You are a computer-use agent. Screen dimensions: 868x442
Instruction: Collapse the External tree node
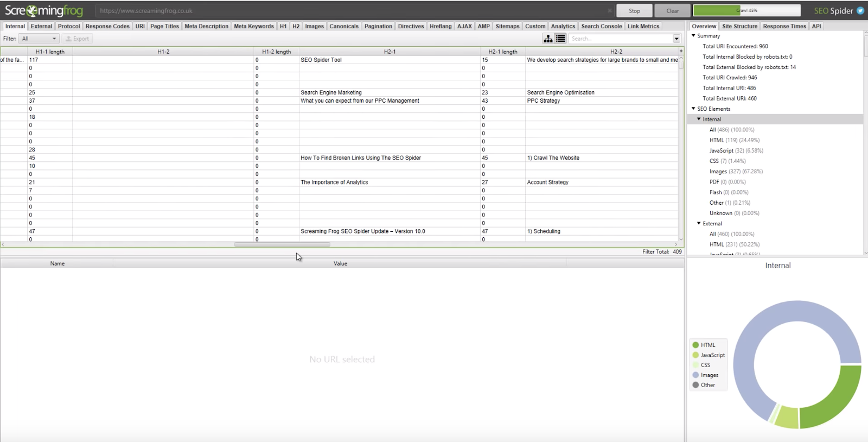[699, 223]
